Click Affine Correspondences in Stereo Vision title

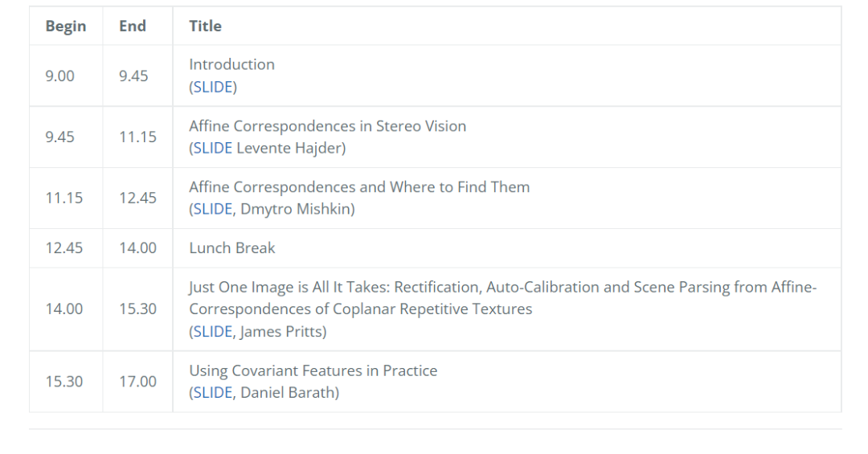(x=328, y=125)
